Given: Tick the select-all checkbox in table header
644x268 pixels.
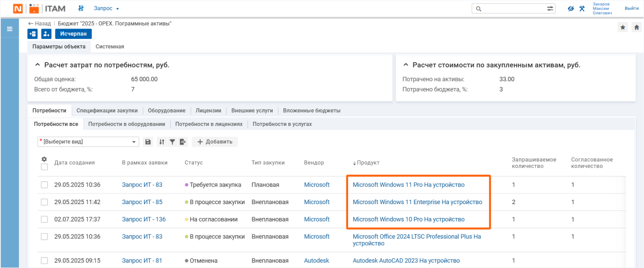Looking at the screenshot, I should 44,167.
